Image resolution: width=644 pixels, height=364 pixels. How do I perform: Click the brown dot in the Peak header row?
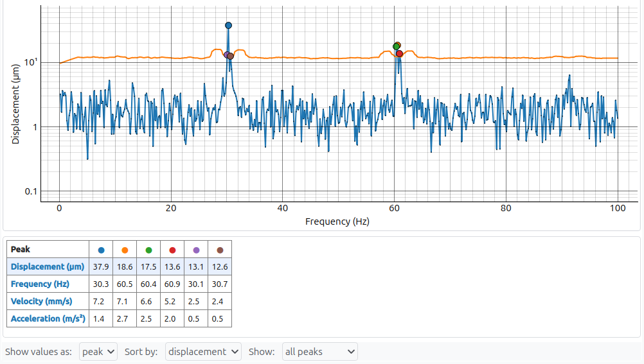220,250
